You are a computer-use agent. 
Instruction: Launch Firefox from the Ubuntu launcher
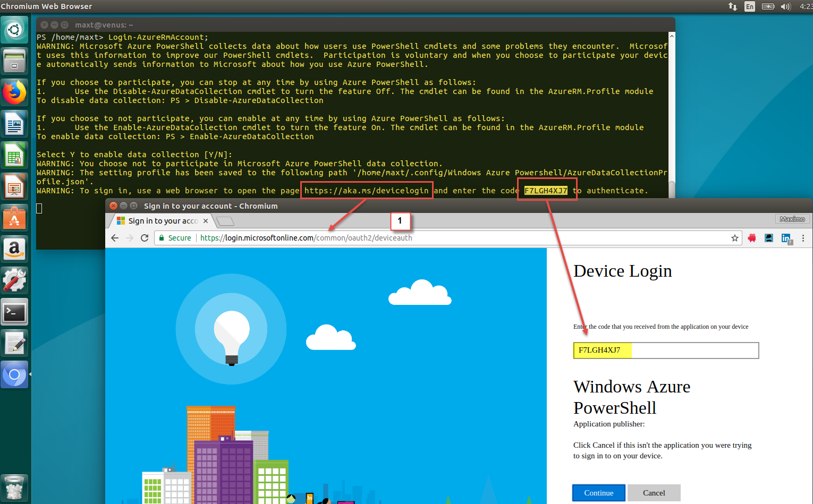coord(14,92)
